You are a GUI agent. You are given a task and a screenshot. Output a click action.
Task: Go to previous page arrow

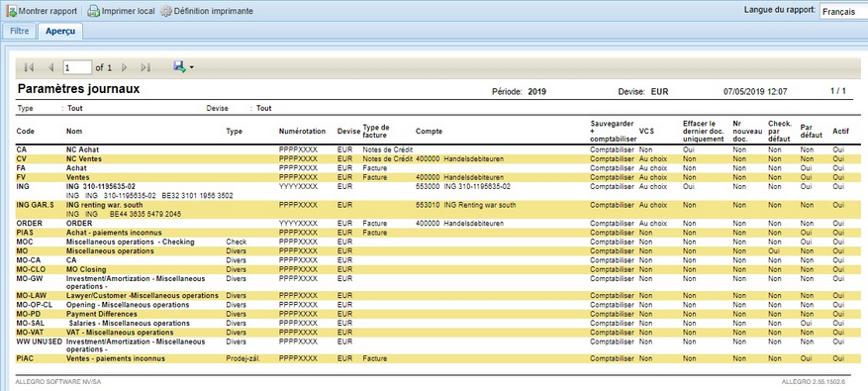[x=50, y=67]
